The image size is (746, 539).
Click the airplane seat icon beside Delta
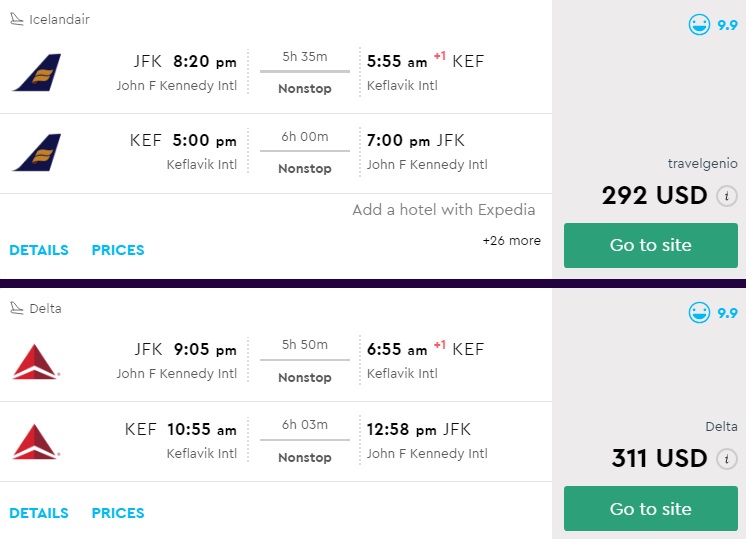click(16, 308)
